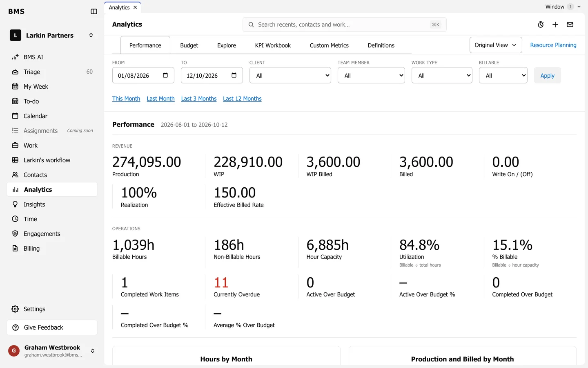
Task: Open the Work section
Action: coord(52,146)
